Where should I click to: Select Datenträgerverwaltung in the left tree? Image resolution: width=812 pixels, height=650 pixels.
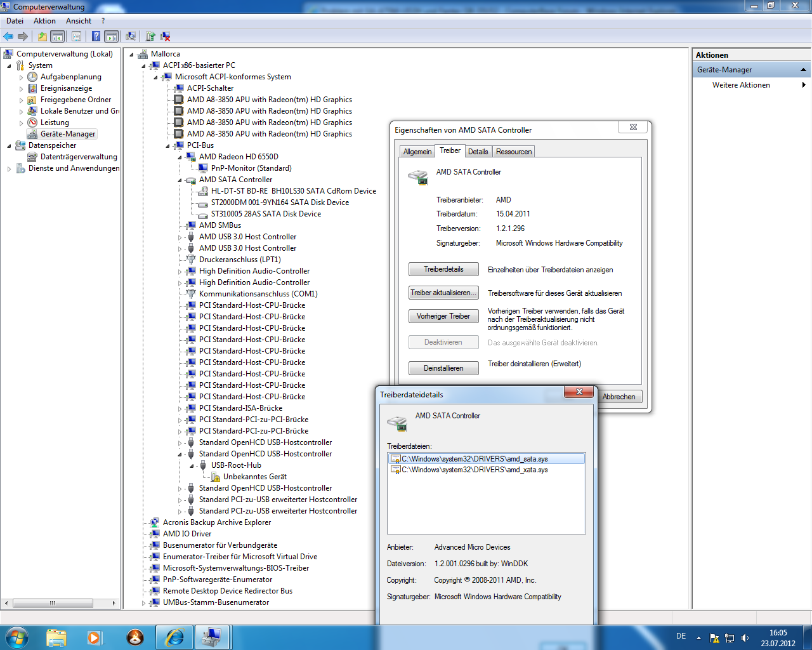tap(79, 157)
